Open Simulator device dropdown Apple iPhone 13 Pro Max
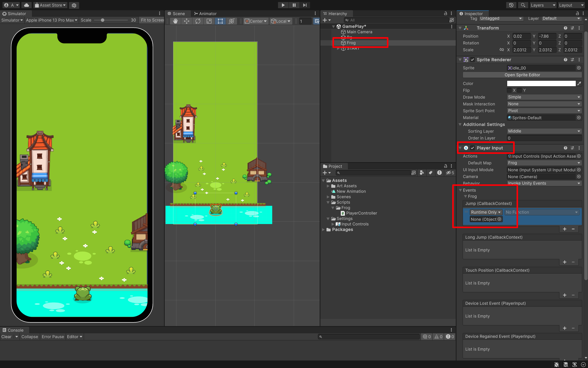Image resolution: width=588 pixels, height=368 pixels. pos(52,20)
